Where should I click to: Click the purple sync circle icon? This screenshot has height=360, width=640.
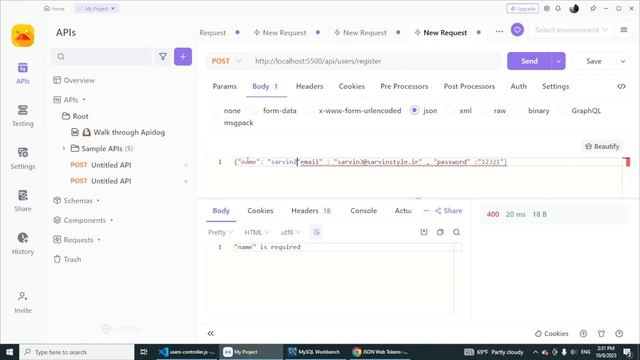[517, 30]
